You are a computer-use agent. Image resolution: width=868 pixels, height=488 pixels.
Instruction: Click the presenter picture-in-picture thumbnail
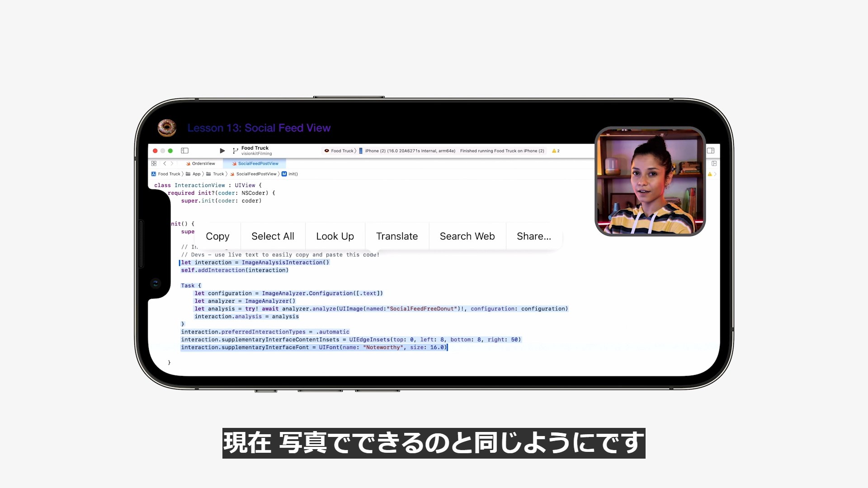[650, 181]
